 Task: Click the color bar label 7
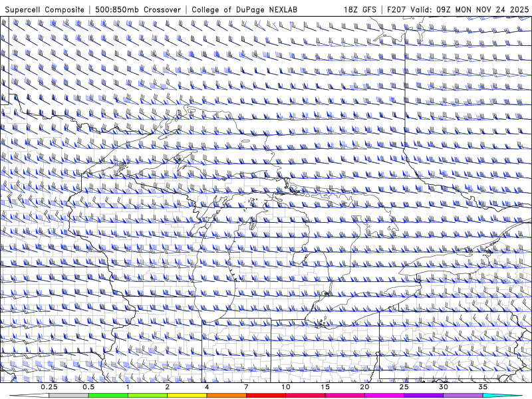coord(246,387)
